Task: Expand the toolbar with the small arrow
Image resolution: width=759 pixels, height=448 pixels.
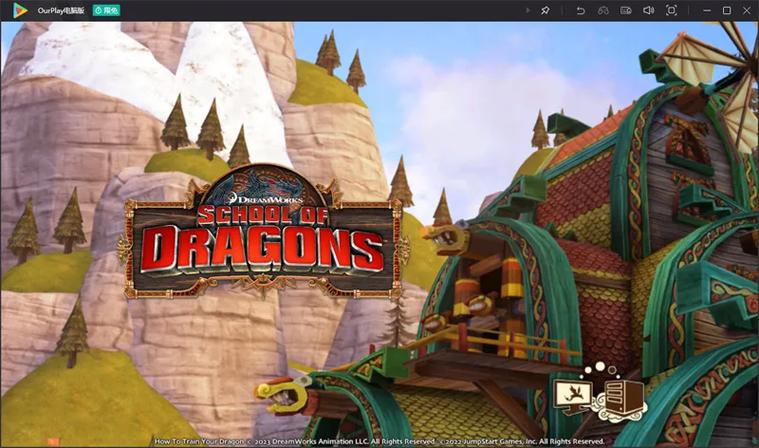Action: pos(528,10)
